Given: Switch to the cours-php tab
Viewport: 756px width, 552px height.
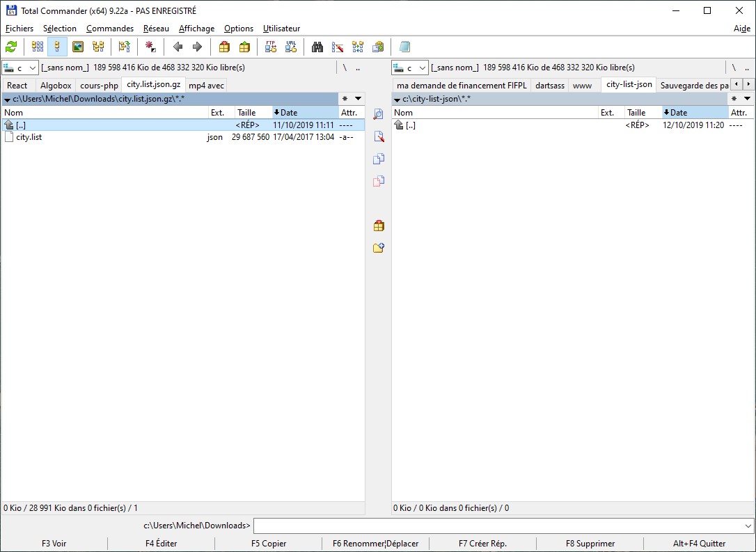Looking at the screenshot, I should click(99, 86).
